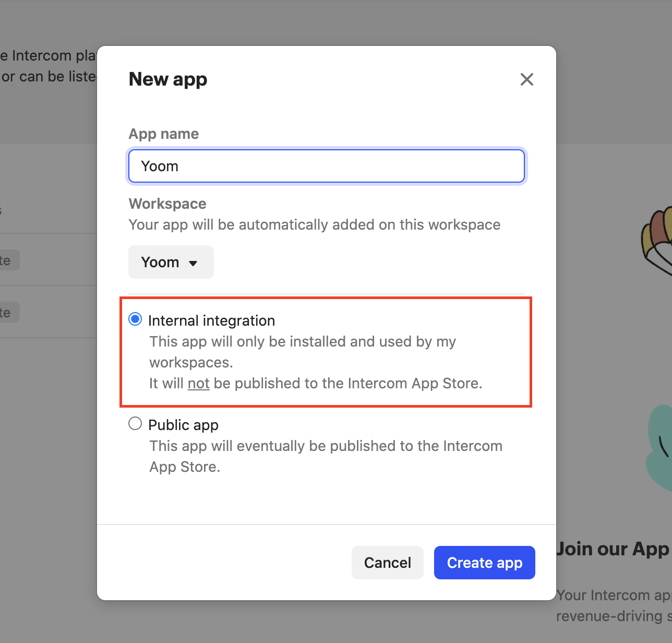Click the teal illustration at right edge
The width and height of the screenshot is (672, 643).
click(660, 449)
